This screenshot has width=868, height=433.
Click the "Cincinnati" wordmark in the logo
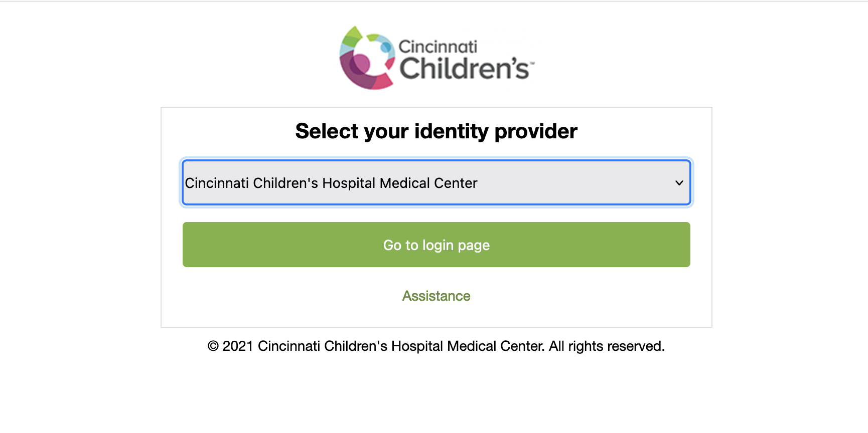tap(438, 47)
